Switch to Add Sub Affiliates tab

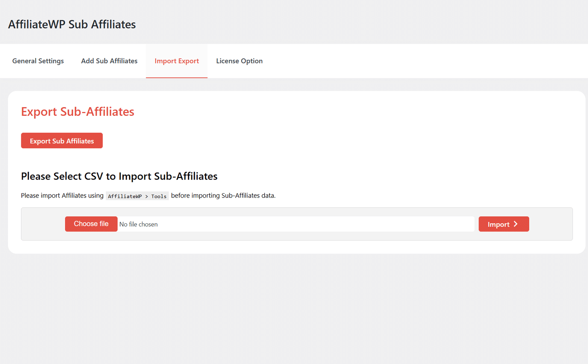[109, 61]
